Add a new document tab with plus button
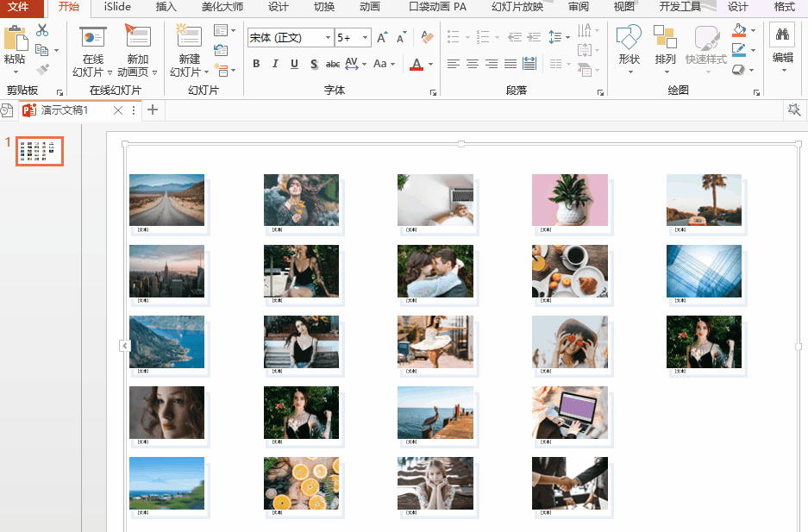This screenshot has width=808, height=532. click(x=153, y=110)
